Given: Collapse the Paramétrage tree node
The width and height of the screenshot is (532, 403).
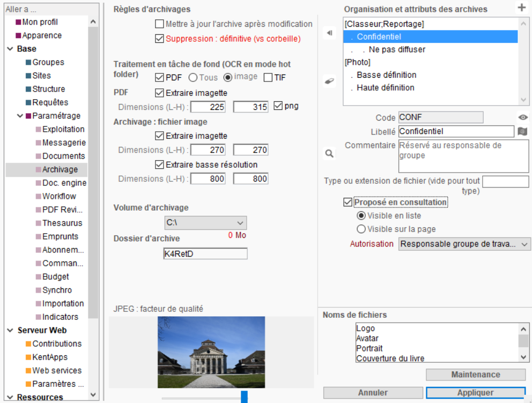Looking at the screenshot, I should [20, 116].
